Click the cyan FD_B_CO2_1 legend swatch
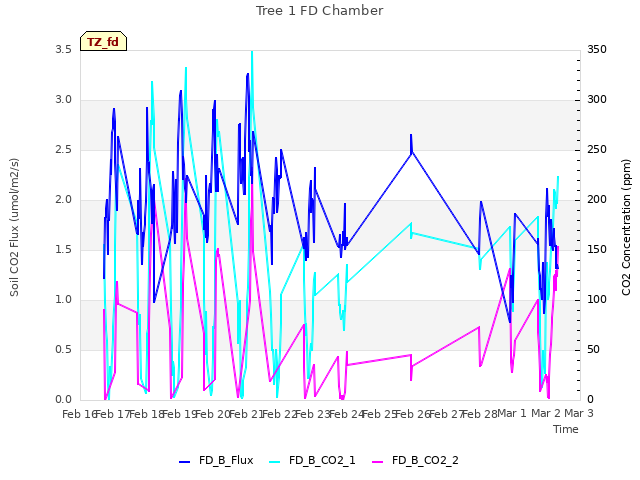640x480 pixels. pyautogui.click(x=275, y=462)
